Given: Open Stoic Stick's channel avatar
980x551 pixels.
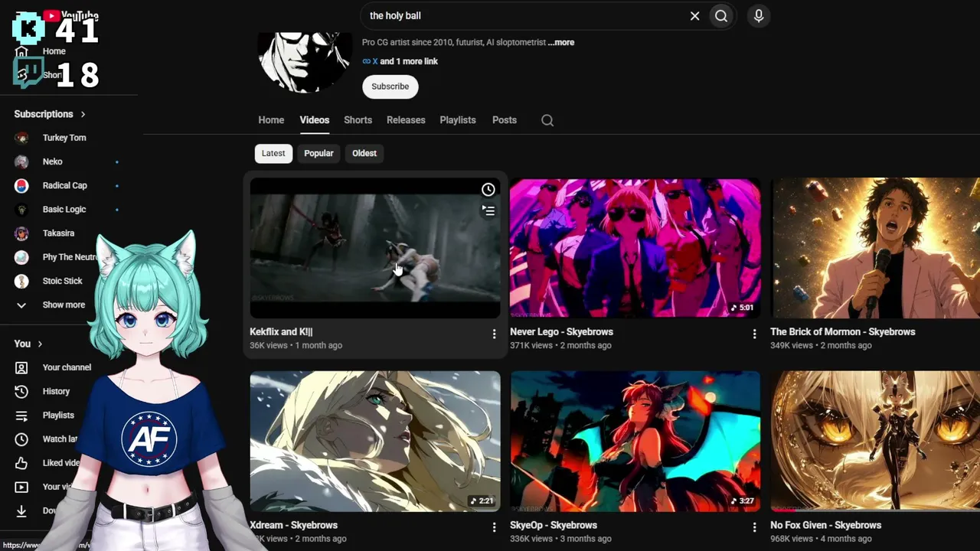Looking at the screenshot, I should (21, 281).
